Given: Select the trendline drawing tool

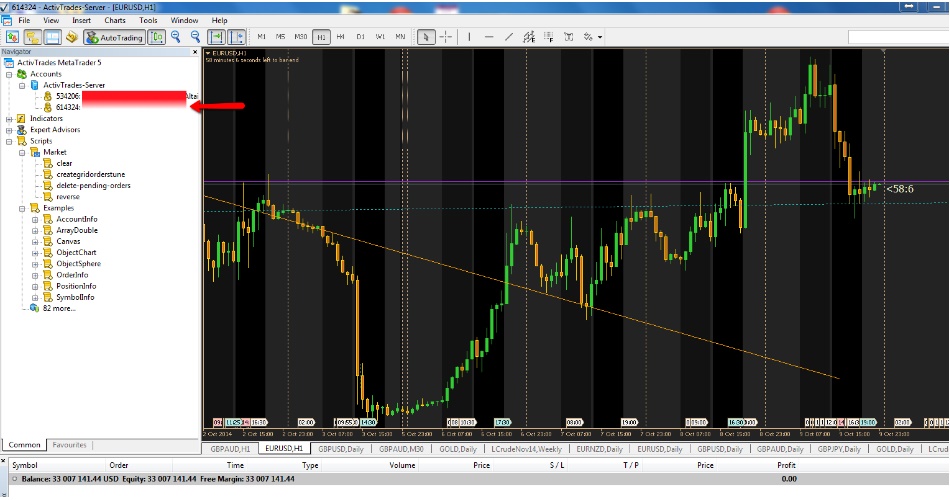Looking at the screenshot, I should (x=508, y=37).
